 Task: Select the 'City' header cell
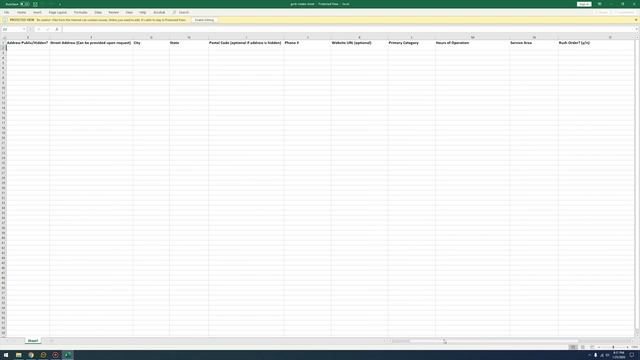point(151,43)
